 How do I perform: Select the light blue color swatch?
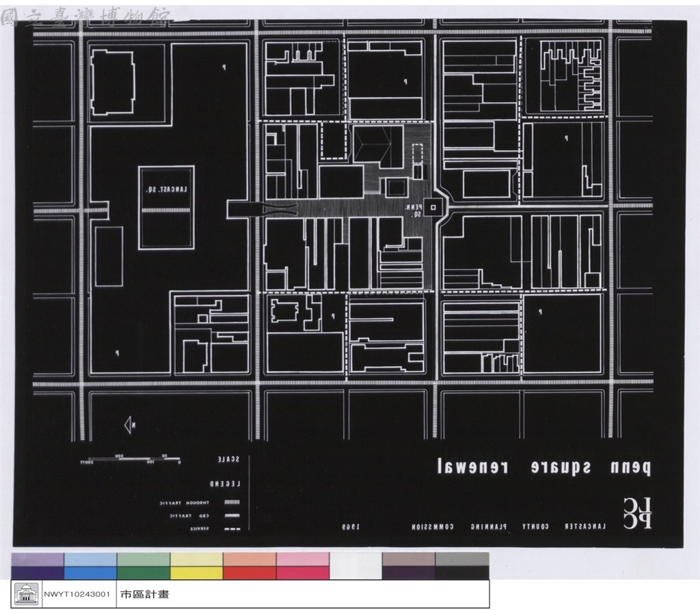click(x=91, y=559)
